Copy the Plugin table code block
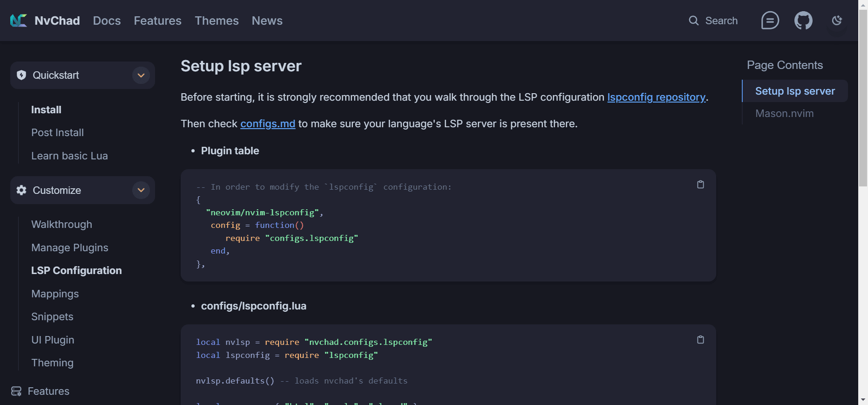Viewport: 868px width, 405px height. 700,185
